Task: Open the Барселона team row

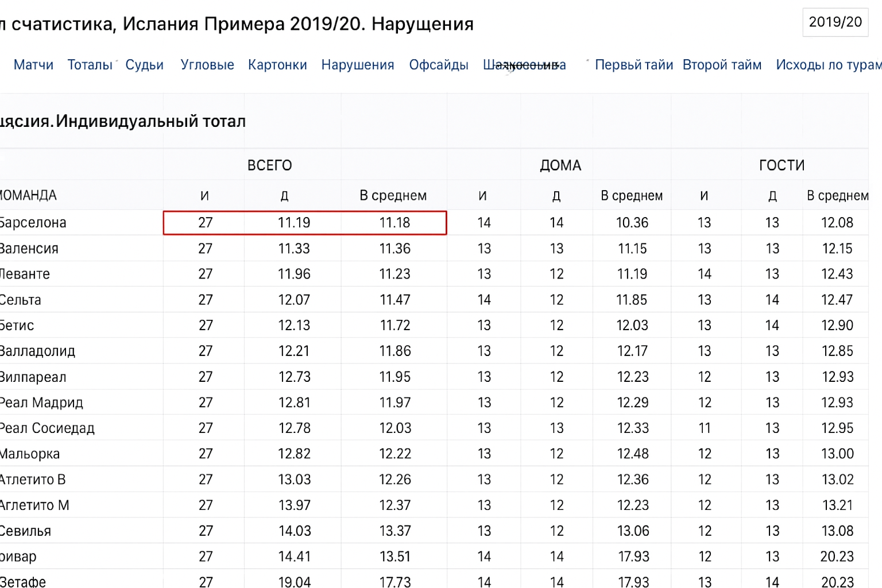Action: point(33,223)
